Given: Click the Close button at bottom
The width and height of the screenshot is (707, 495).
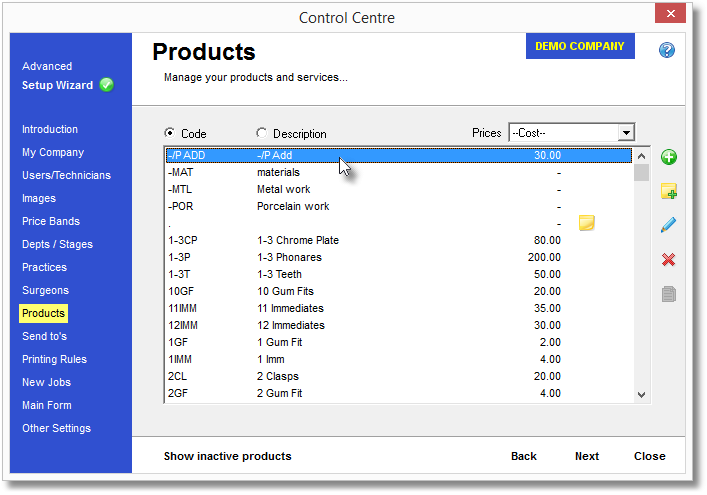Looking at the screenshot, I should coord(650,456).
